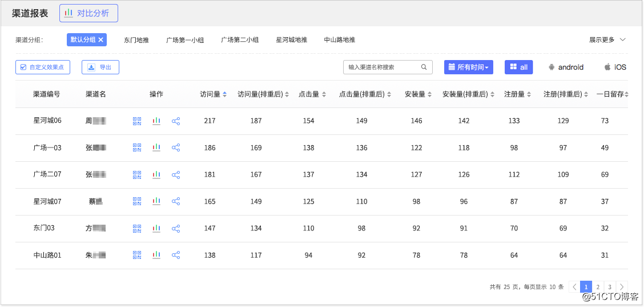Click the 渠道报表 page title
644x307 pixels.
click(x=30, y=13)
